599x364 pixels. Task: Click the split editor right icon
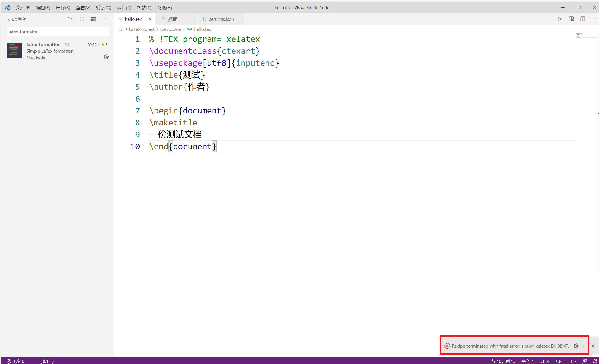click(582, 19)
